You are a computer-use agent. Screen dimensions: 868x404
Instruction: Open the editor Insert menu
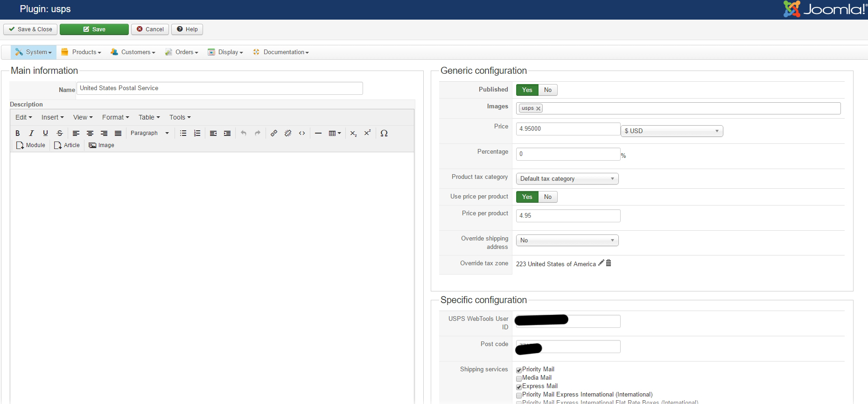53,117
